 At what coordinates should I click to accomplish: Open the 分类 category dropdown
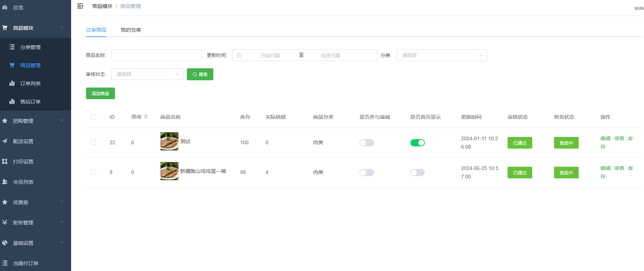click(x=442, y=55)
